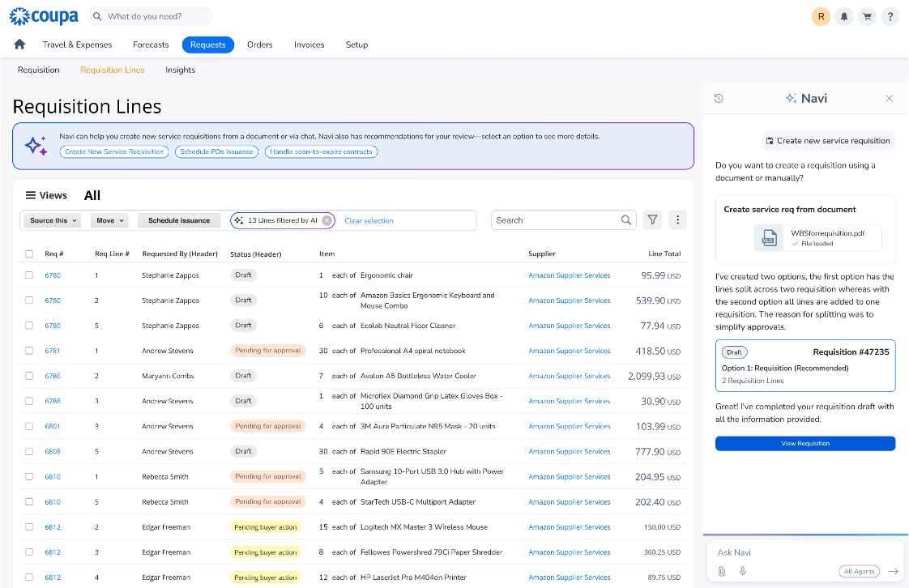Screen dimensions: 909x588
Task: Check the Avalon A5 Bottleless Water Cooler row
Action: click(29, 376)
